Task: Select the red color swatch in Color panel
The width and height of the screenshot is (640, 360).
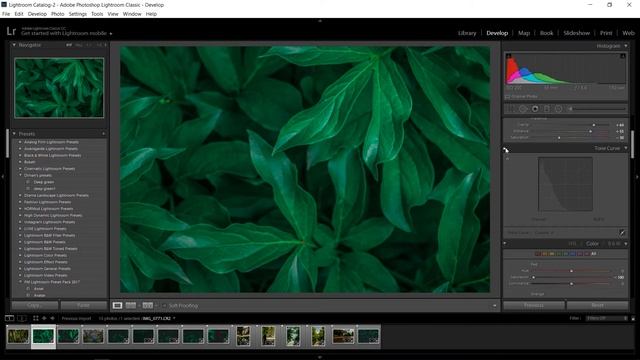Action: pos(538,254)
